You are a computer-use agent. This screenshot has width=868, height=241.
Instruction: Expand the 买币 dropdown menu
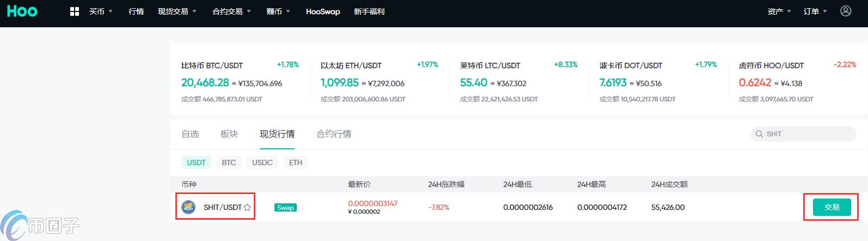coord(101,11)
